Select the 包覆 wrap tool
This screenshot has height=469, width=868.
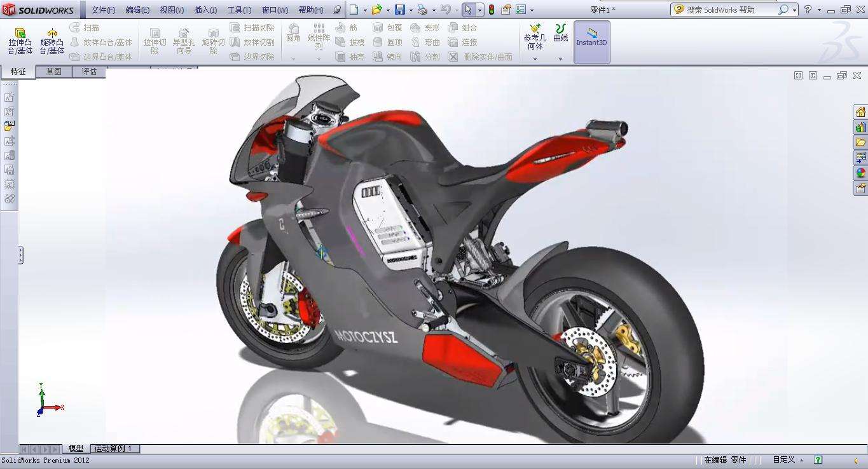[387, 28]
